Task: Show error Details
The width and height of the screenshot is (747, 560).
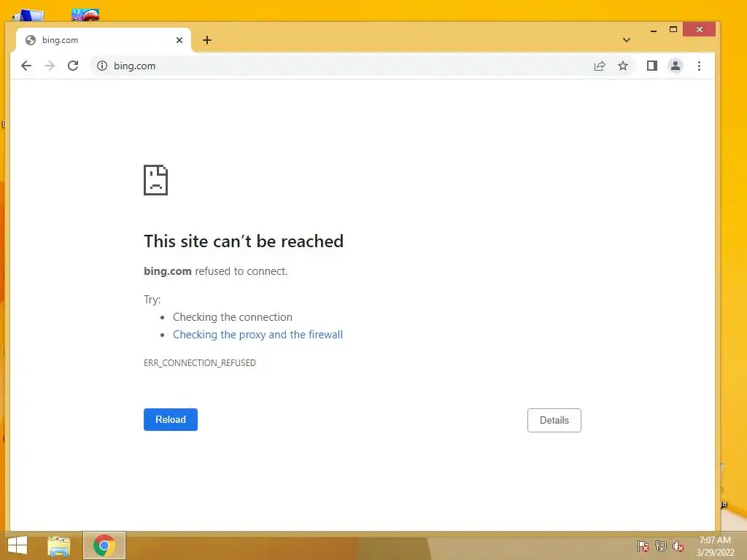Action: 554,420
